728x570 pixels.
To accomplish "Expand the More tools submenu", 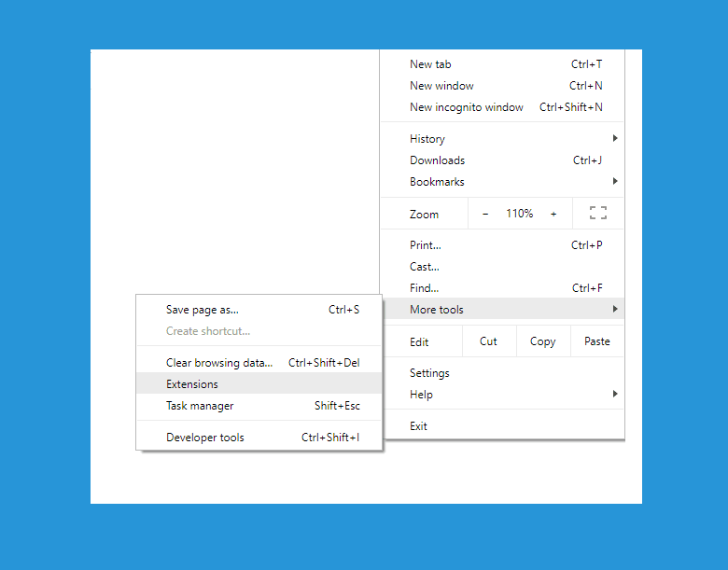I will pos(503,309).
